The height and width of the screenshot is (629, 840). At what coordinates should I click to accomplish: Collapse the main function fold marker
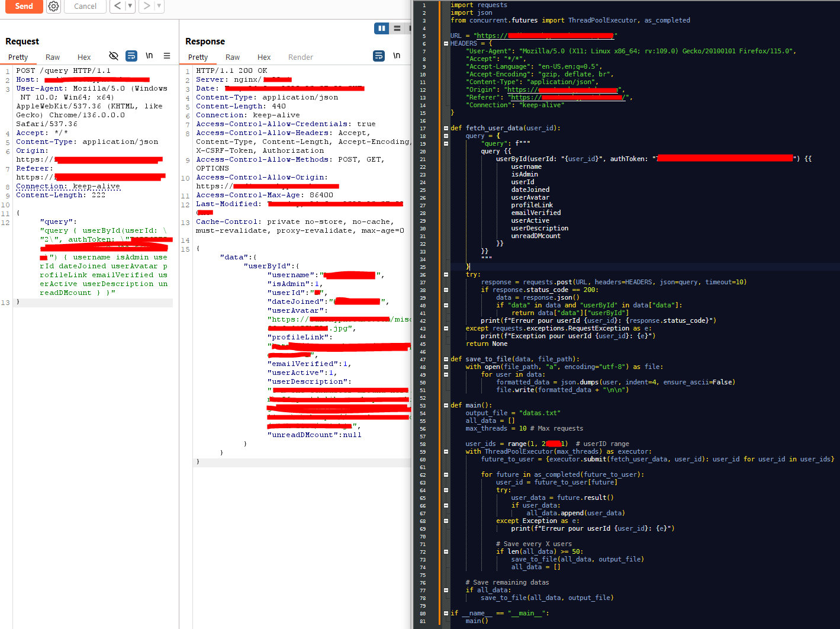pyautogui.click(x=446, y=406)
